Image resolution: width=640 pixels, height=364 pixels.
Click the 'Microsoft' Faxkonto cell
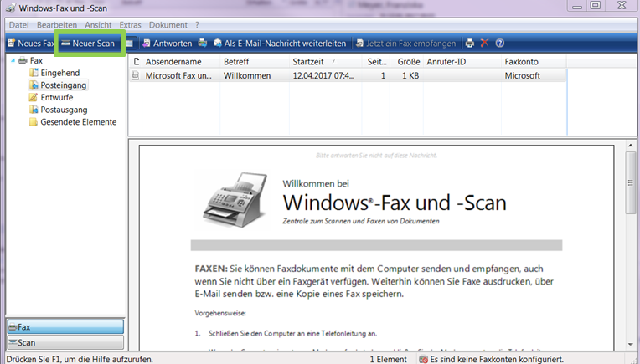click(522, 75)
